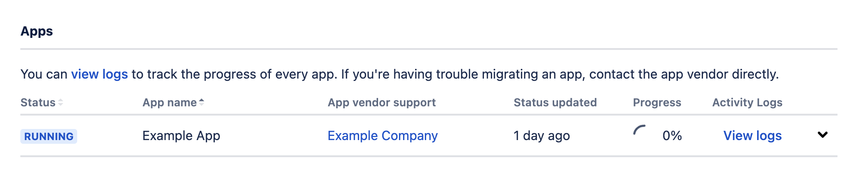Screen dimensions: 868x196
Task: Click the Status updated column header
Action: (555, 103)
